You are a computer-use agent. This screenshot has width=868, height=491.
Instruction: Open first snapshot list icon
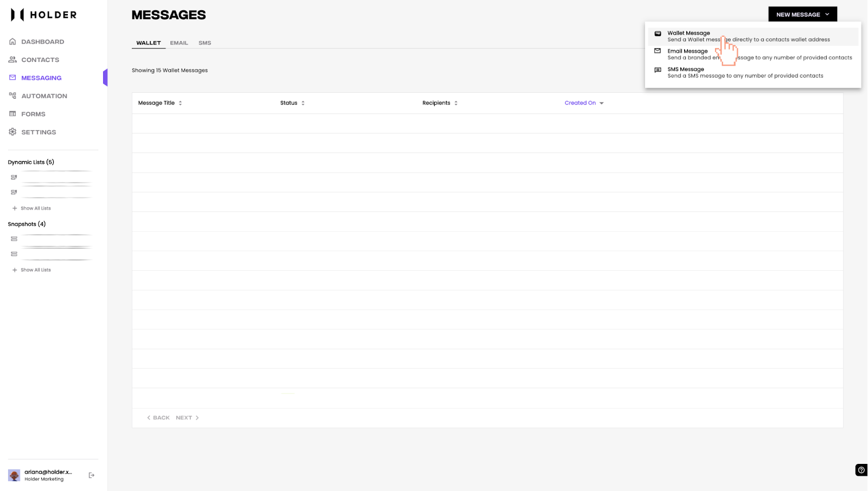pyautogui.click(x=14, y=239)
